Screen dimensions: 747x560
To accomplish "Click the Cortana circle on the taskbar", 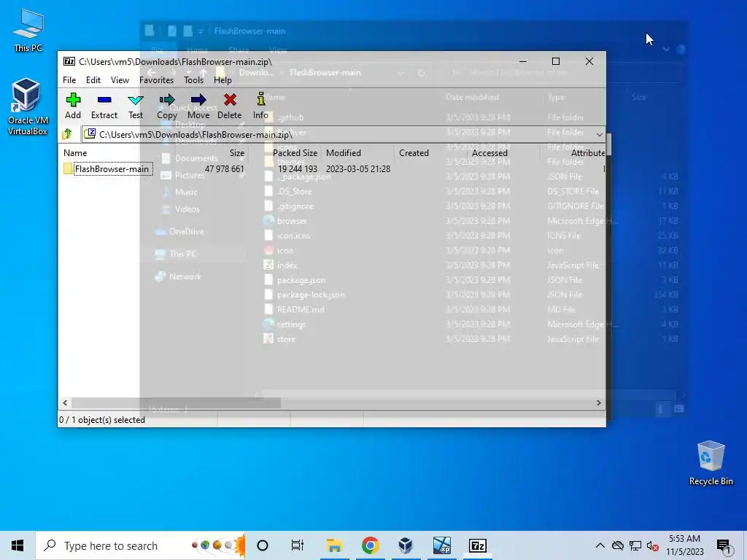I will (263, 545).
